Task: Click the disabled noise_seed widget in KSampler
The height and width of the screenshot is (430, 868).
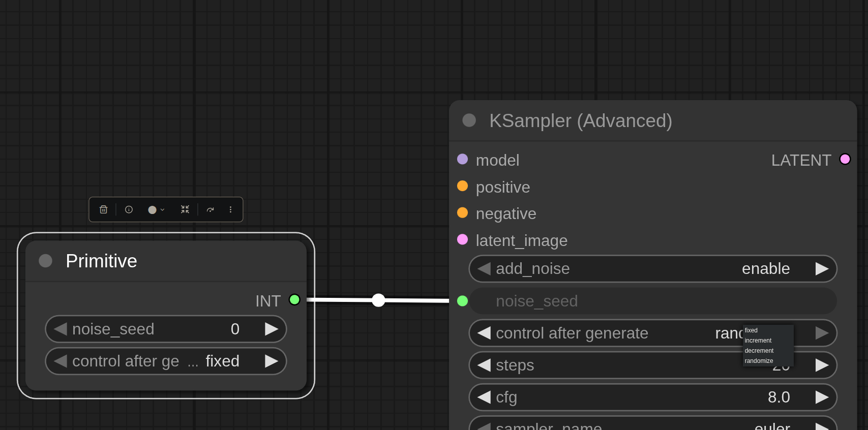Action: point(653,301)
